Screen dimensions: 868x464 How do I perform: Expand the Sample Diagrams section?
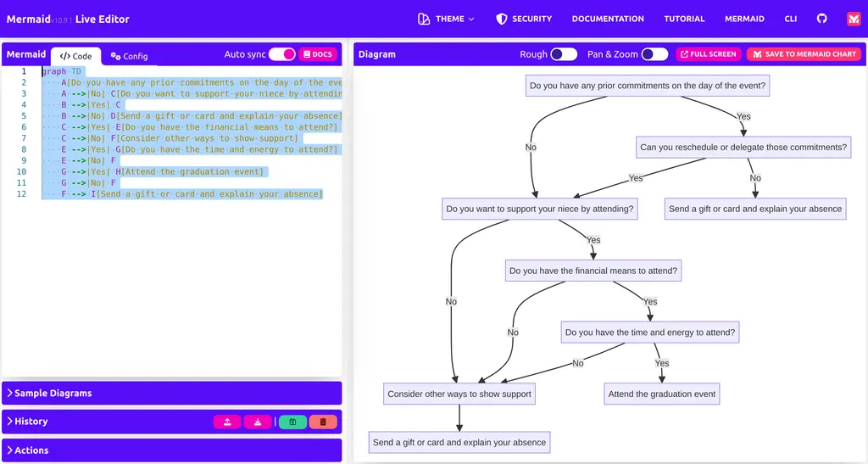pyautogui.click(x=171, y=393)
